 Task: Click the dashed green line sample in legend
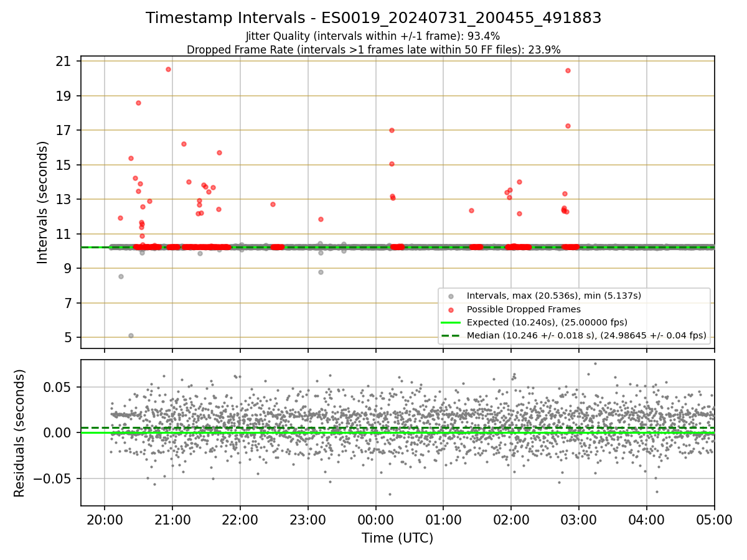[451, 336]
